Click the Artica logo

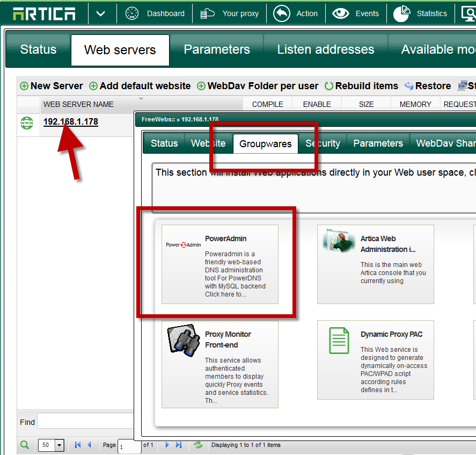pos(44,13)
